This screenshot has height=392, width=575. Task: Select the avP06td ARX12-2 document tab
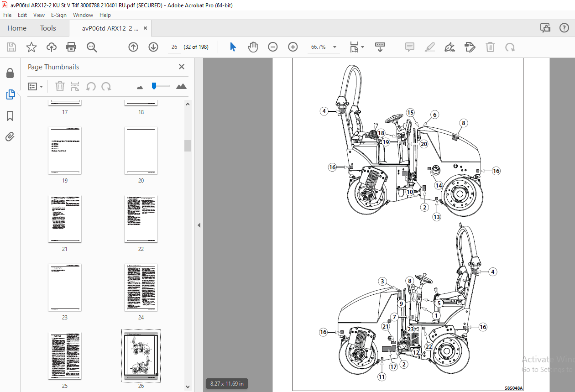(x=110, y=28)
